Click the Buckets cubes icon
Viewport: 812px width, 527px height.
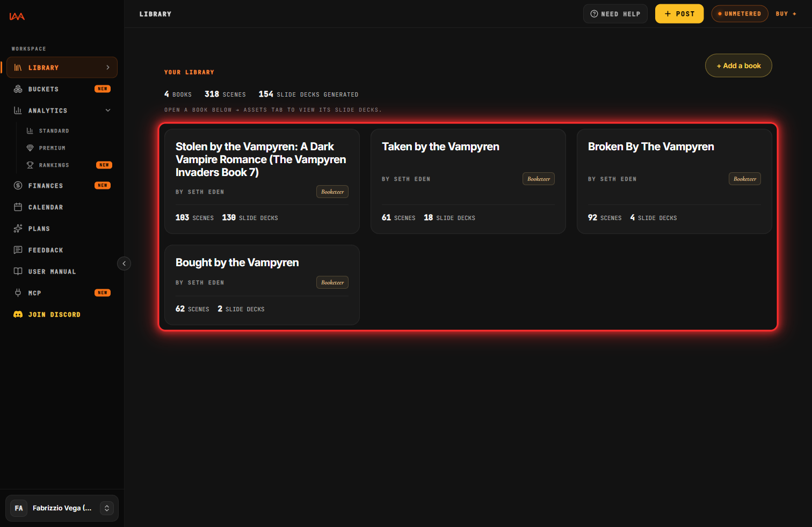point(18,89)
